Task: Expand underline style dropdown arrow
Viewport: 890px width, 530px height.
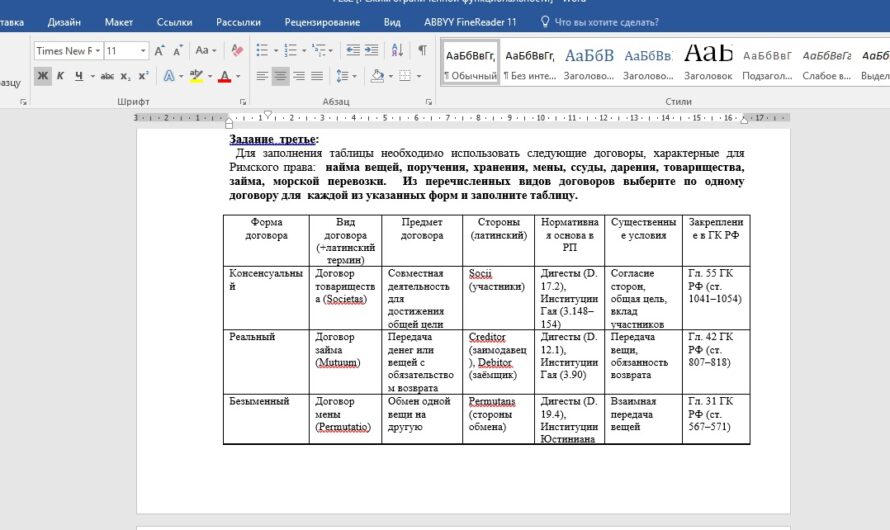Action: 93,76
